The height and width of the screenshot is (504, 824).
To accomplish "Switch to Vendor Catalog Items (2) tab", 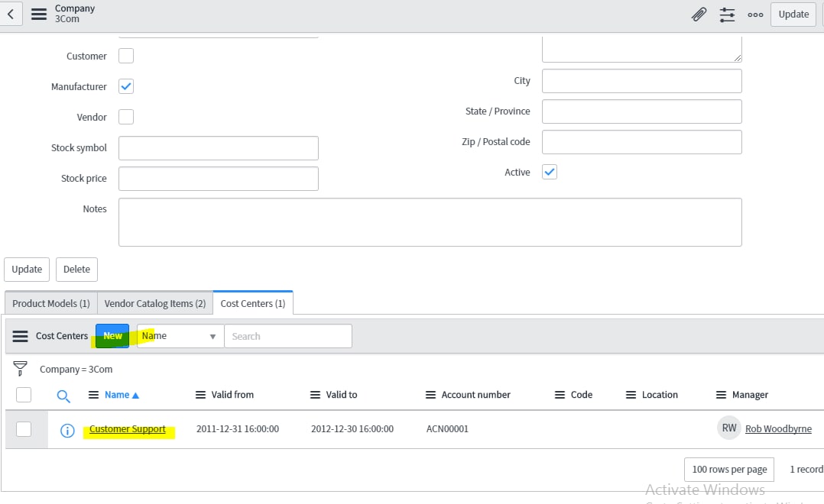I will 155,303.
